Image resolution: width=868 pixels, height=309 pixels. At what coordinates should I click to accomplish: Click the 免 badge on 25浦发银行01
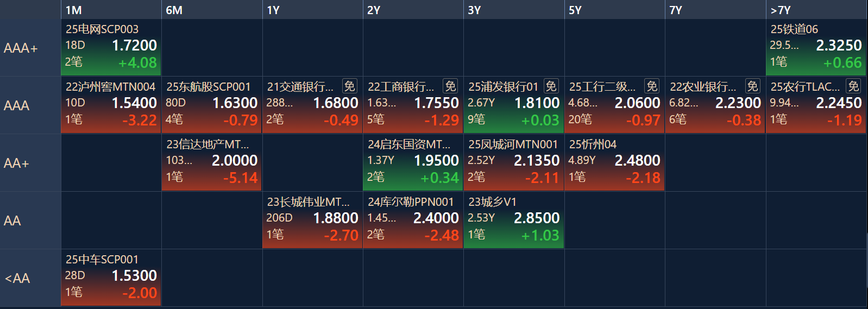coord(551,86)
